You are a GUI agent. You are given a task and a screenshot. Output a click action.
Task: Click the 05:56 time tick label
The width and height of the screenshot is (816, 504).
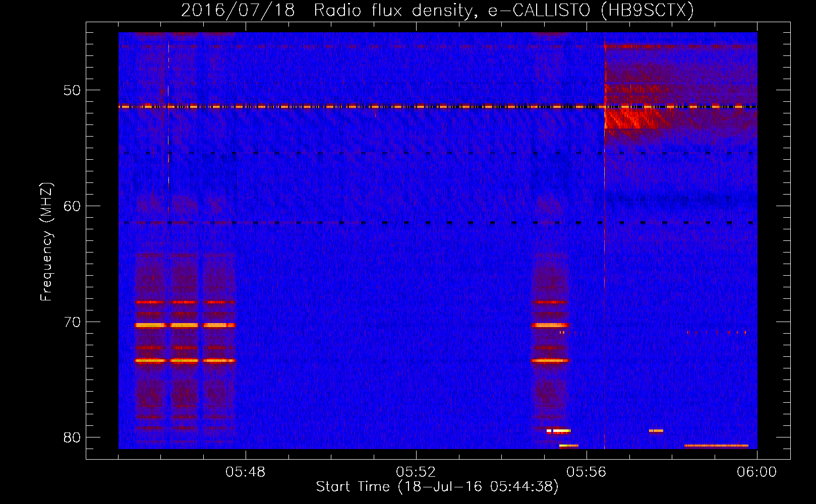pos(586,472)
